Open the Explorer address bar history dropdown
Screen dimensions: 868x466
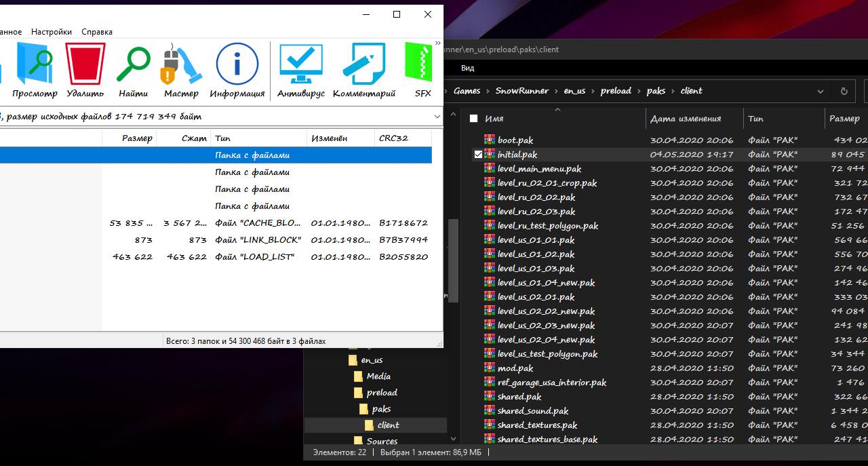coord(821,91)
